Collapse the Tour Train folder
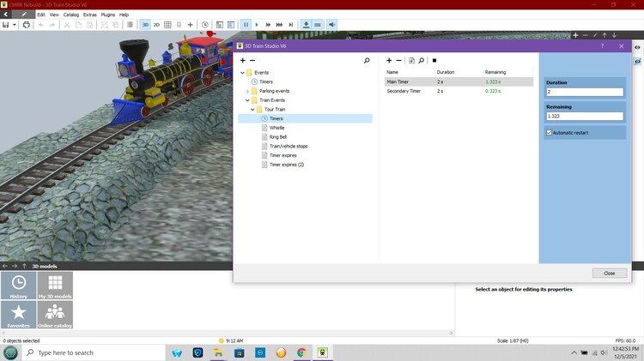 (x=252, y=110)
